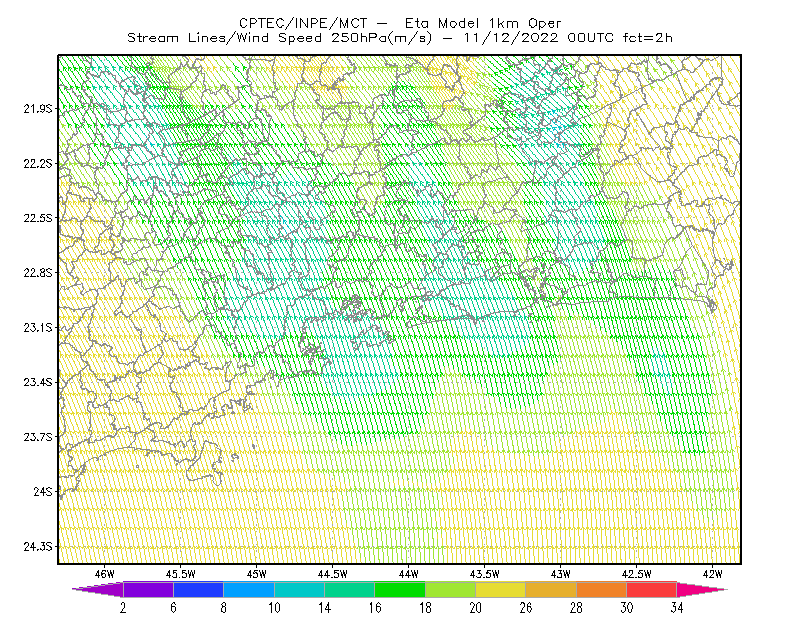
Task: Click the legend value 26
Action: pos(526,608)
